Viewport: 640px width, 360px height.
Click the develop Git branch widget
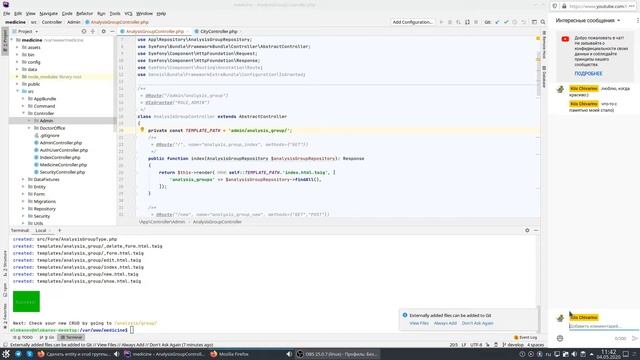pyautogui.click(x=513, y=344)
